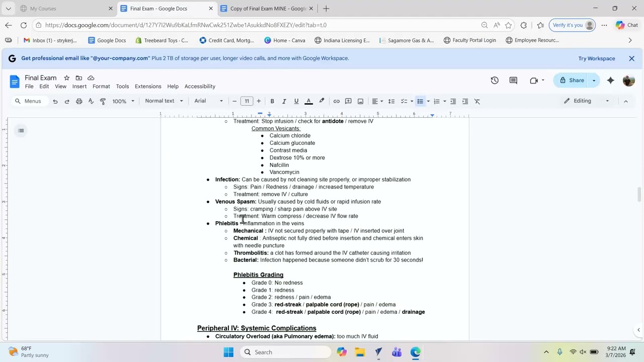Open the Extensions menu
Viewport: 644px width, 362px height.
(148, 86)
